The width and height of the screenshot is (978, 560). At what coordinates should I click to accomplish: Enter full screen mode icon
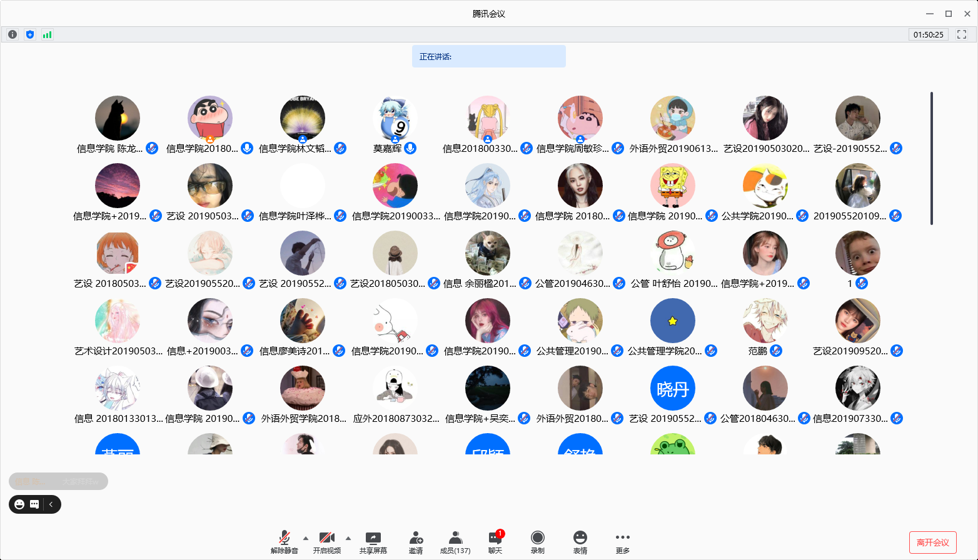pos(962,34)
